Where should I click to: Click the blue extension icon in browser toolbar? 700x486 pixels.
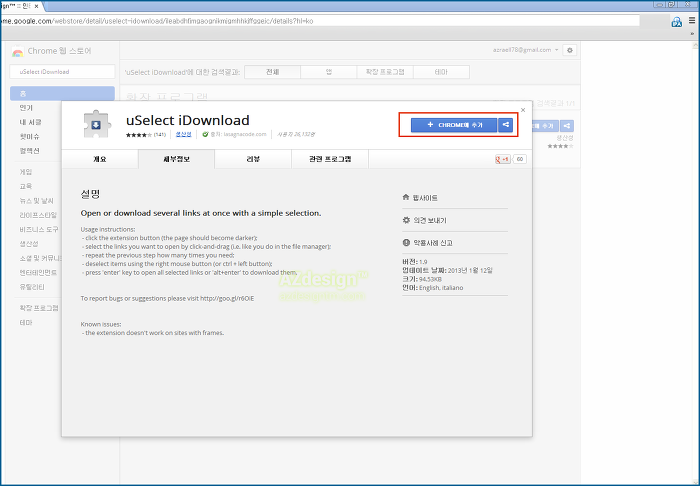677,21
